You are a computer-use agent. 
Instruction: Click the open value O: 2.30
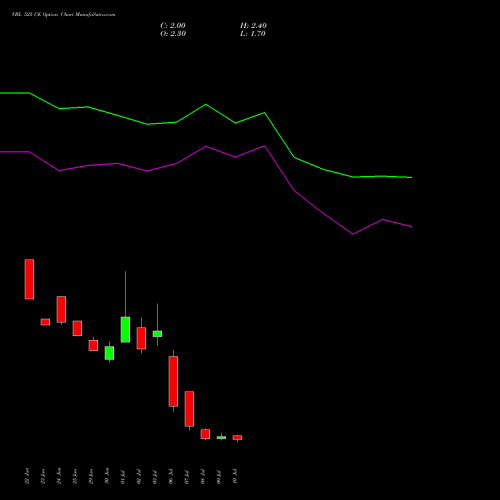coord(173,34)
